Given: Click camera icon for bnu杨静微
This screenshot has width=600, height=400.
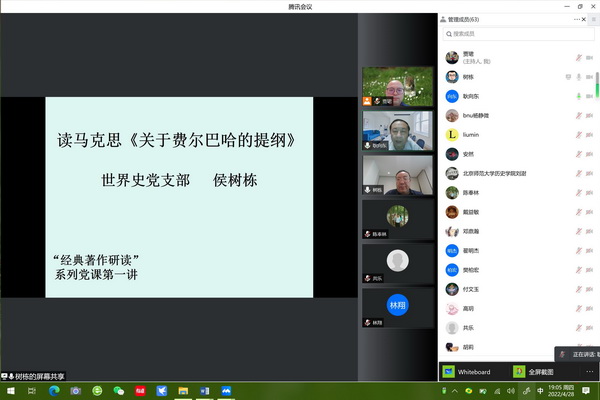Looking at the screenshot, I should 590,115.
